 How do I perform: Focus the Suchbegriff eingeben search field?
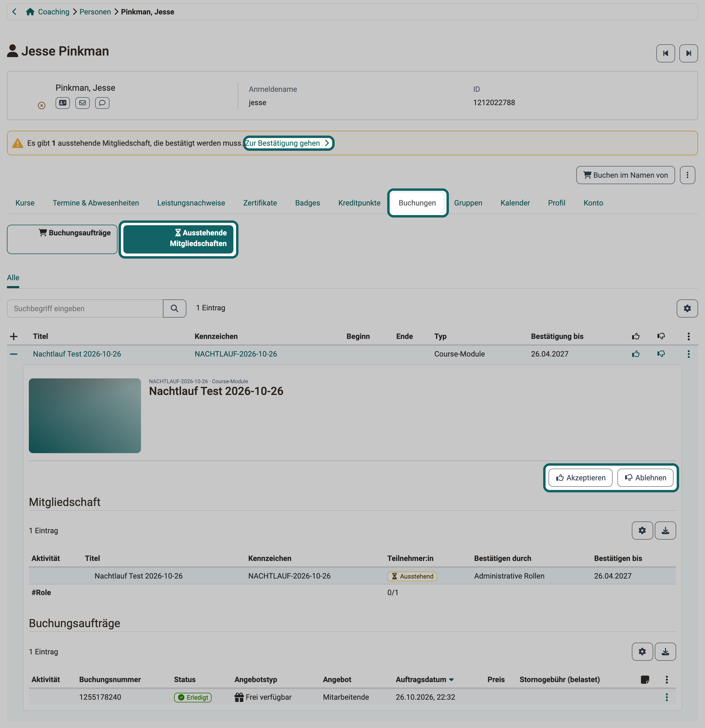tap(85, 308)
